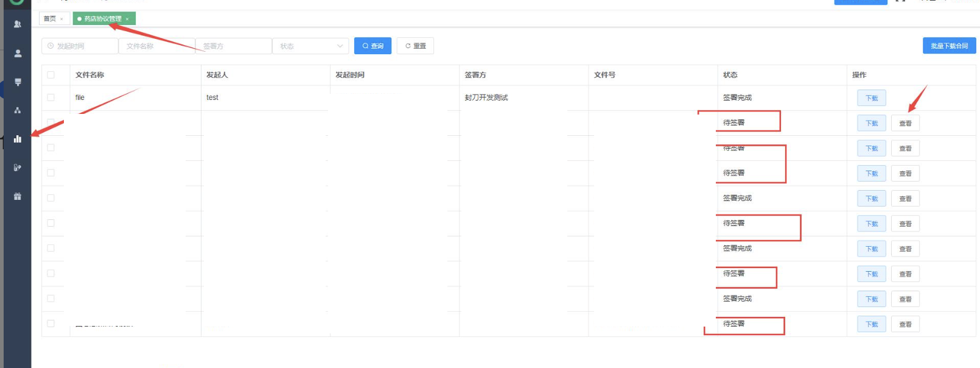The height and width of the screenshot is (368, 980).
Task: Close the 首页 tab using its x
Action: pyautogui.click(x=61, y=19)
